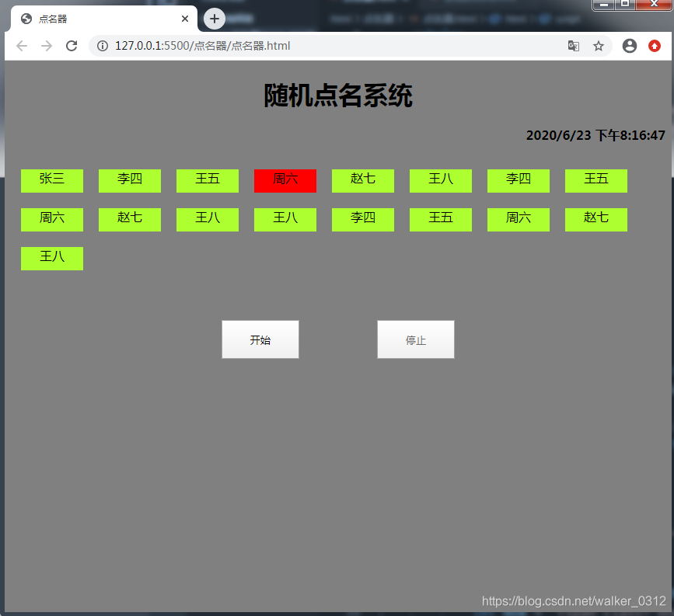The width and height of the screenshot is (674, 616).
Task: Click the 李四 tile in the second row
Action: [362, 219]
